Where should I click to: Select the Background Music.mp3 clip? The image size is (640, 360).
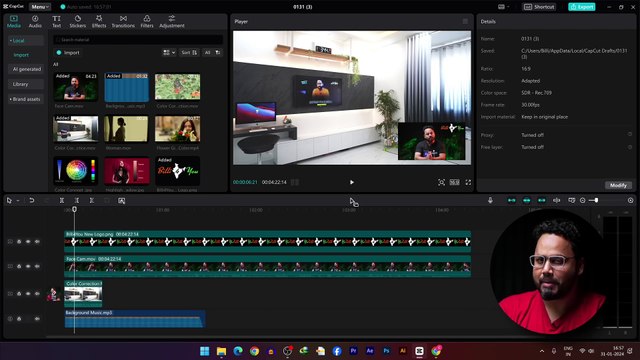[x=135, y=319]
